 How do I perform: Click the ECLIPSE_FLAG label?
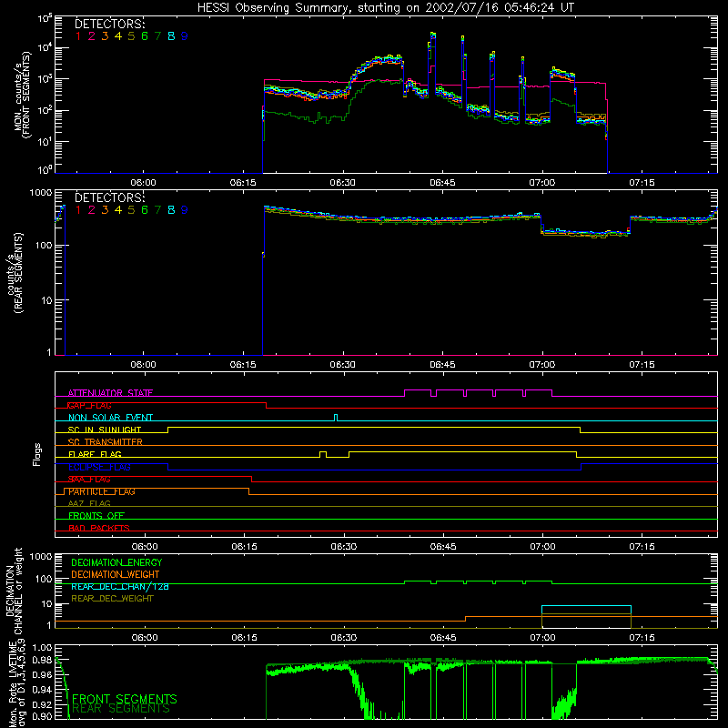(x=99, y=467)
